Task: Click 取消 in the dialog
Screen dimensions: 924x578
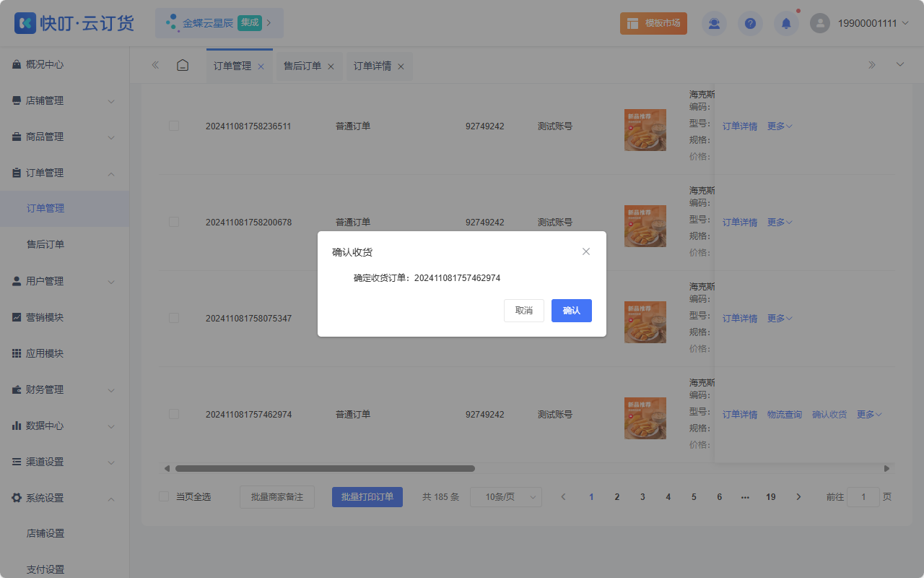Action: pos(524,311)
